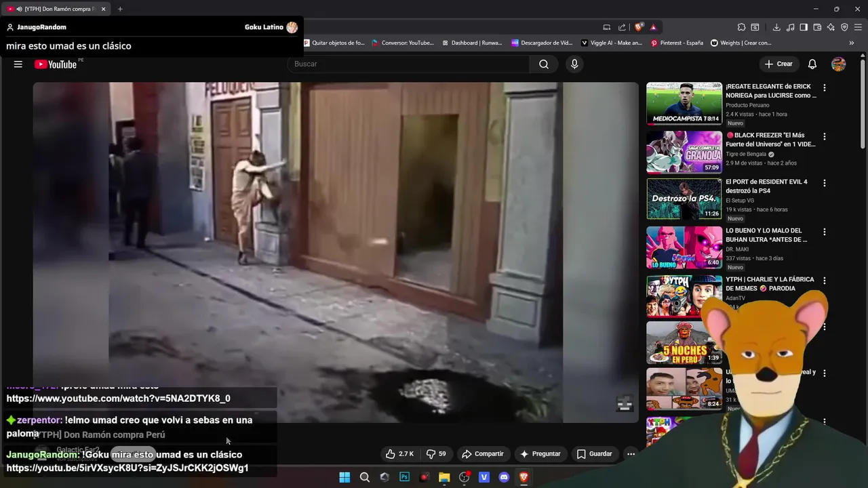Click the Brave Rewards triangle icon

(653, 27)
